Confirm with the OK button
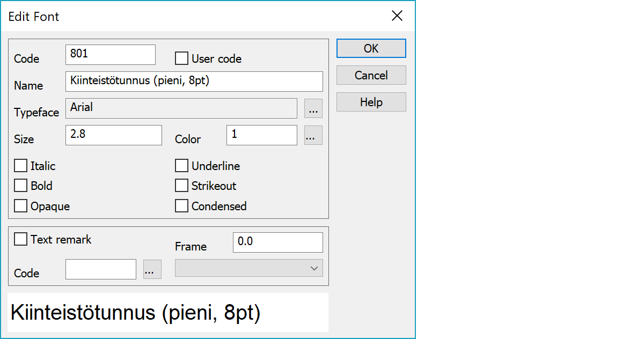The width and height of the screenshot is (644, 339). pos(371,48)
